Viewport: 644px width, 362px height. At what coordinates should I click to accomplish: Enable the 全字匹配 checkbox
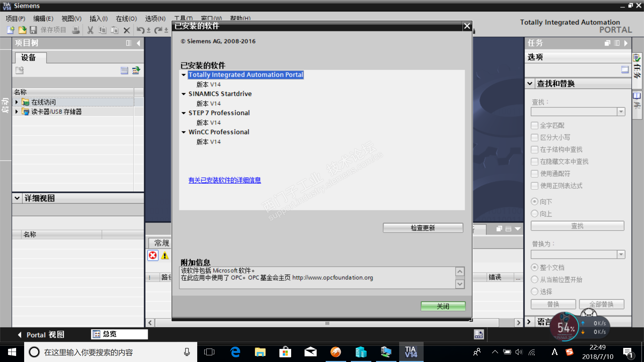534,125
